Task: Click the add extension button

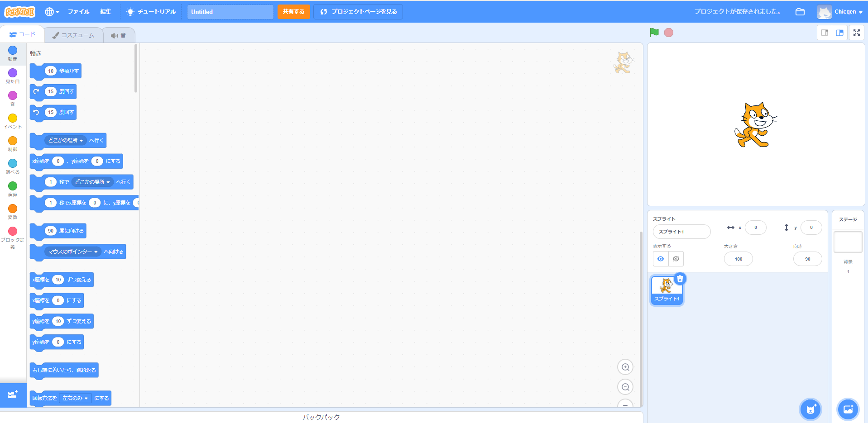Action: point(13,395)
